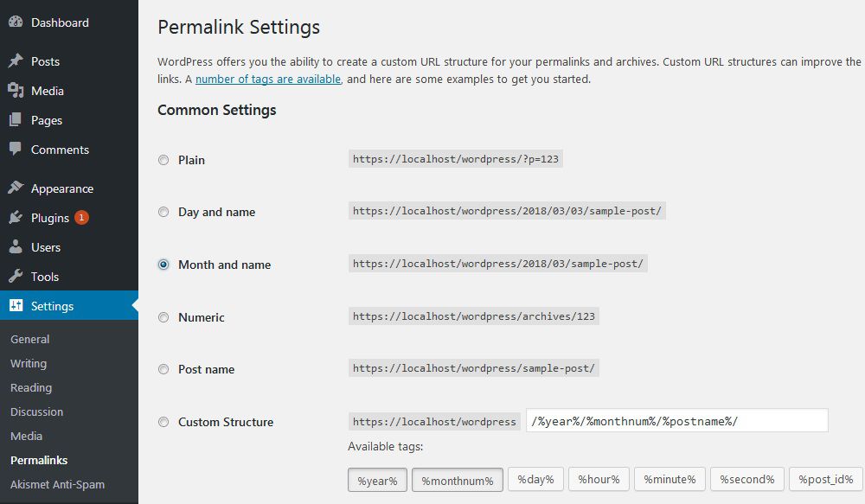Add the %second% tag
Screen dimensions: 865x504
click(747, 479)
